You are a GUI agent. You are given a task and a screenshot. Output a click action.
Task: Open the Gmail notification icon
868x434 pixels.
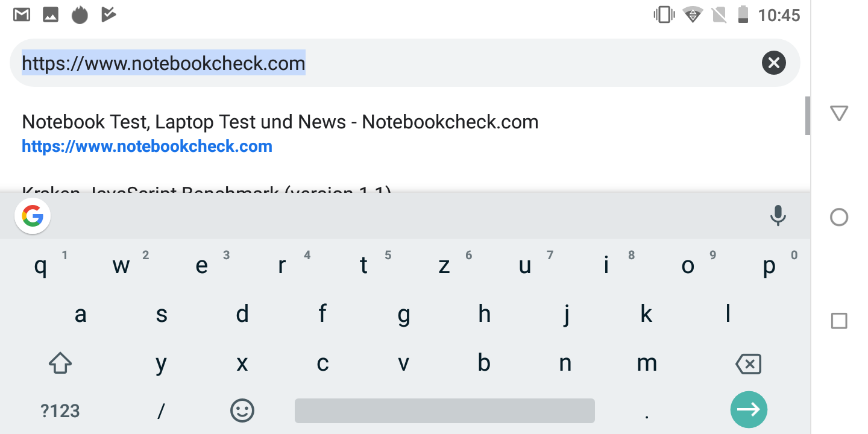(22, 14)
